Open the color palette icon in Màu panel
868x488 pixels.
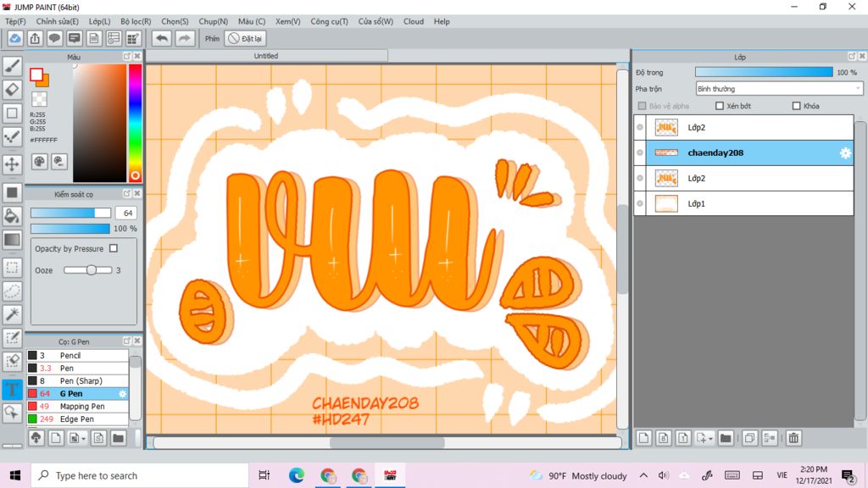point(39,162)
